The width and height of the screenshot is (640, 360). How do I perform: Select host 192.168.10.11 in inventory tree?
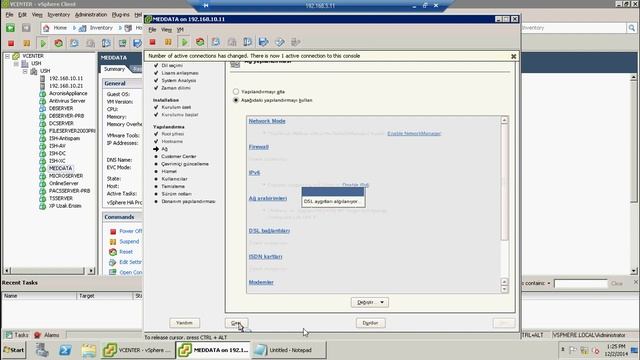click(66, 78)
